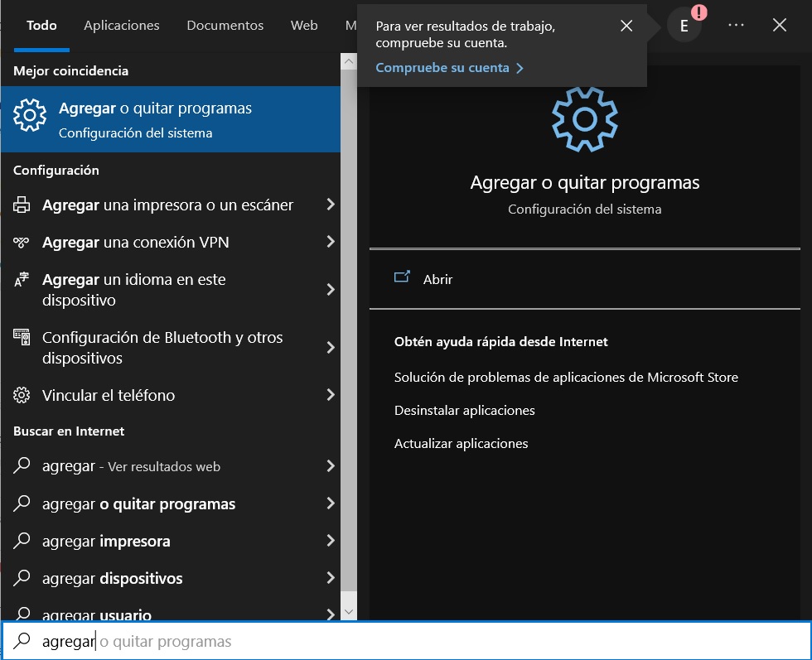The width and height of the screenshot is (812, 660).
Task: Click the large gear icon in preview pane
Action: (x=585, y=119)
